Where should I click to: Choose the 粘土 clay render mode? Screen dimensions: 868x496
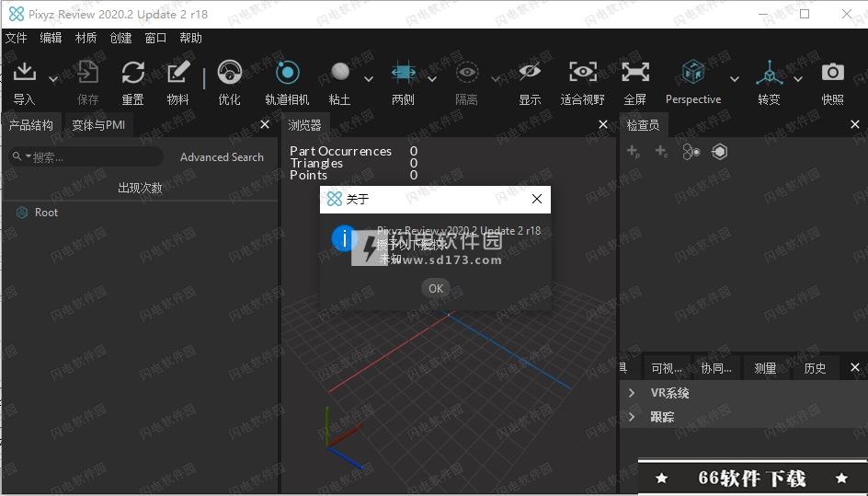(x=340, y=72)
